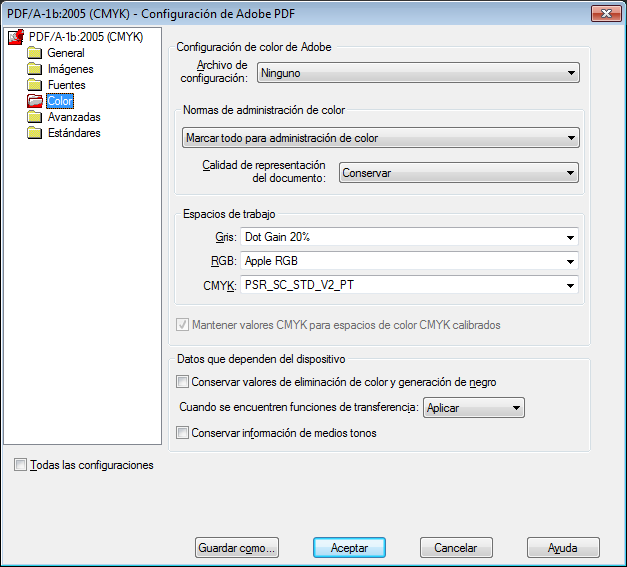Open the RGB Apple RGB profile dropdown
This screenshot has width=627, height=567.
pos(409,261)
